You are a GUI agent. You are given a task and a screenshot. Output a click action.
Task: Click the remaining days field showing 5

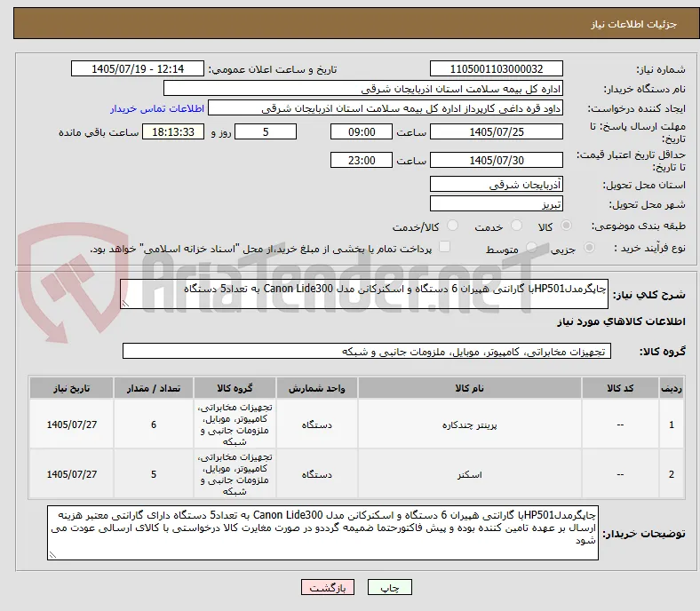266,131
